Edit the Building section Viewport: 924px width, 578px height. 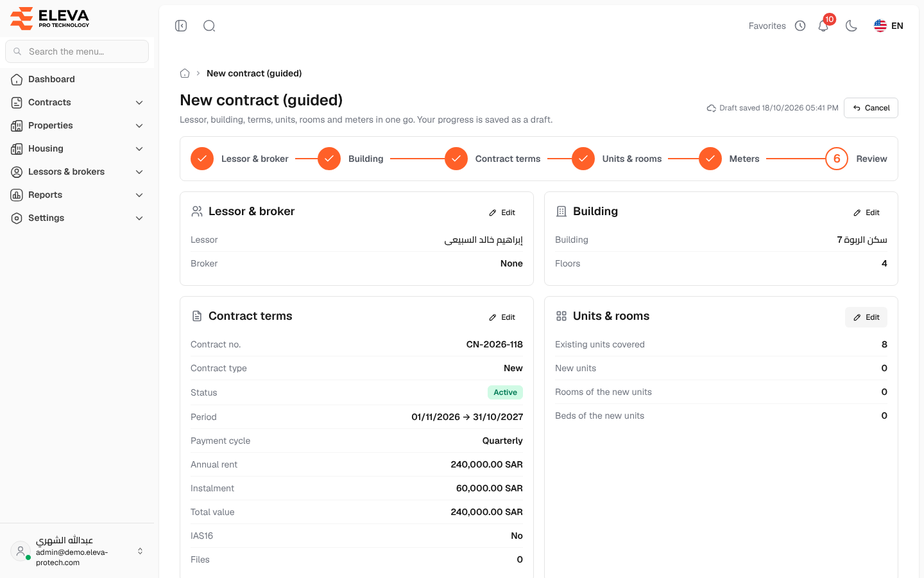point(866,213)
